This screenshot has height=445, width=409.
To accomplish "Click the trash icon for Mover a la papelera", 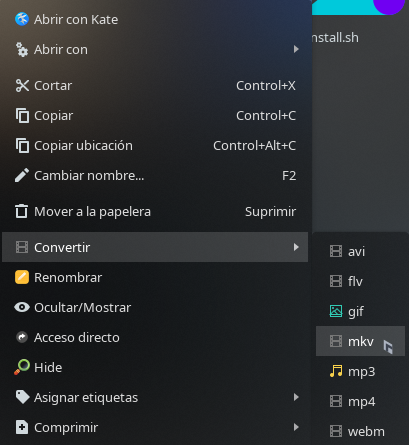I will click(x=22, y=211).
